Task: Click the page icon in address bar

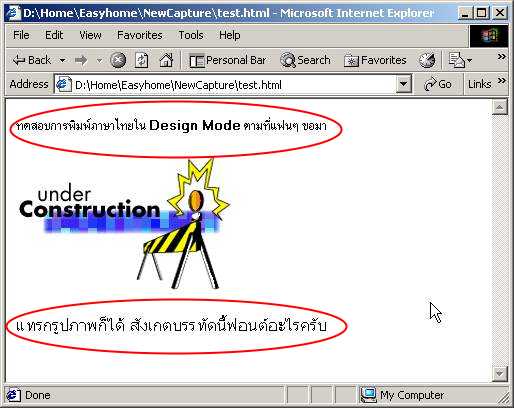Action: pos(63,84)
